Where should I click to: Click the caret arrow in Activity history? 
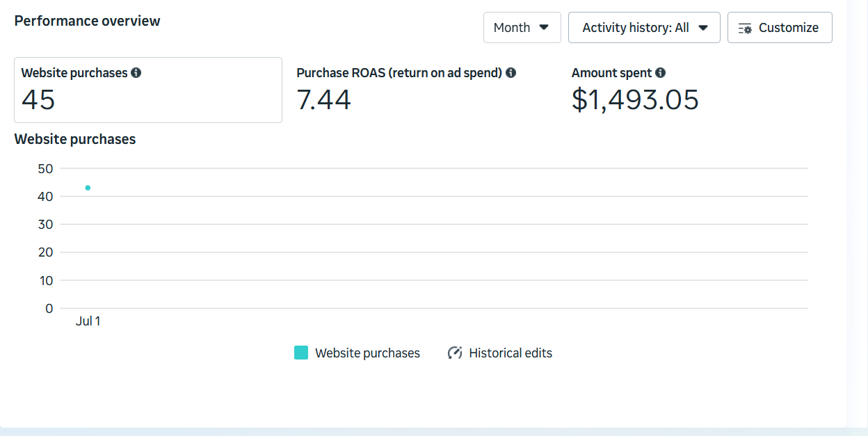coord(702,28)
